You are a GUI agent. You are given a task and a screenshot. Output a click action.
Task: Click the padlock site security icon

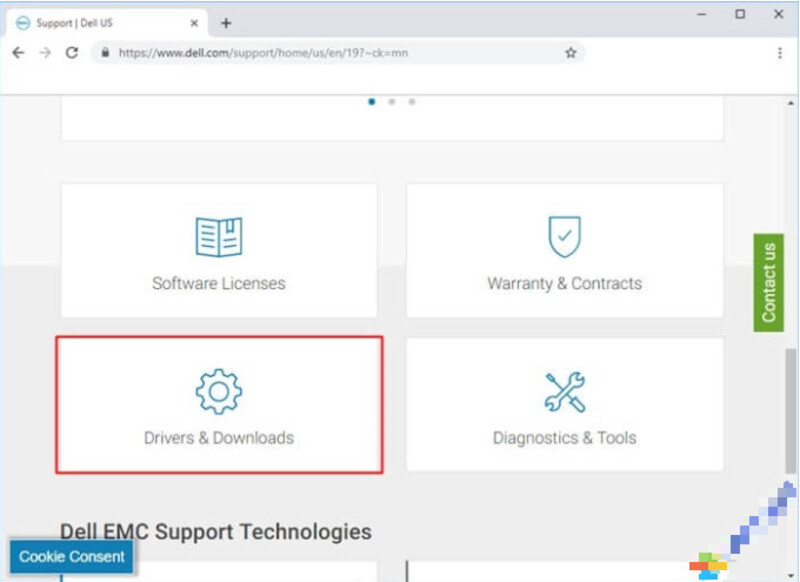pyautogui.click(x=105, y=53)
